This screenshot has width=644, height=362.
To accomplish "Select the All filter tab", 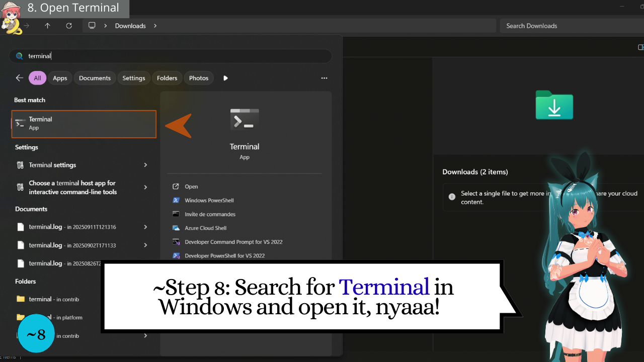I will click(38, 78).
